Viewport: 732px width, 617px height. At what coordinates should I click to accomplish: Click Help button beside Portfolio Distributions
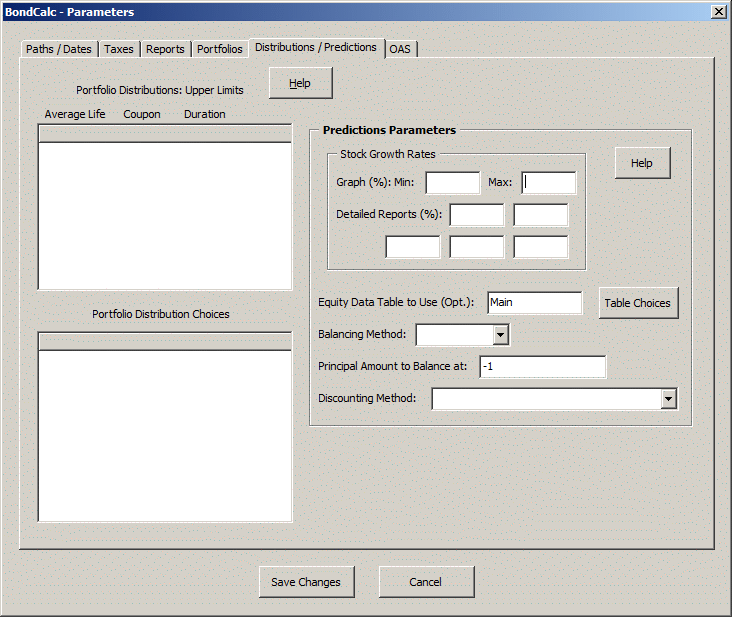300,84
